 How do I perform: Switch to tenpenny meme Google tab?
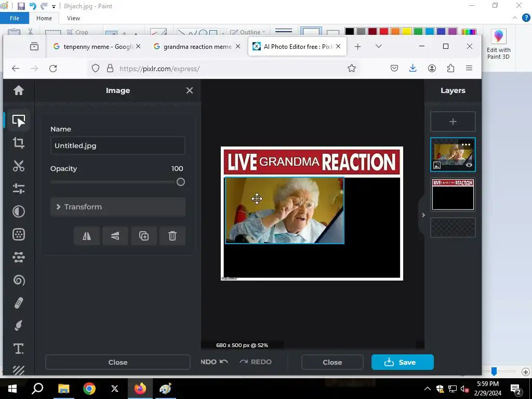coord(97,46)
